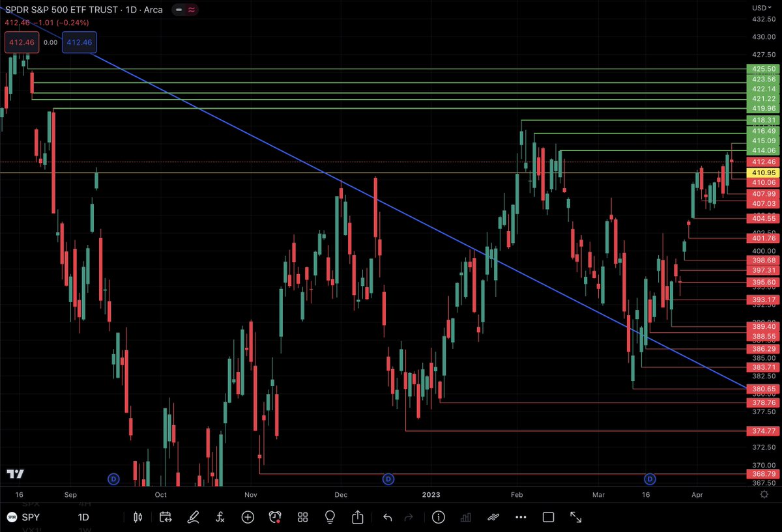Click the 0.00 spread value

(x=50, y=42)
